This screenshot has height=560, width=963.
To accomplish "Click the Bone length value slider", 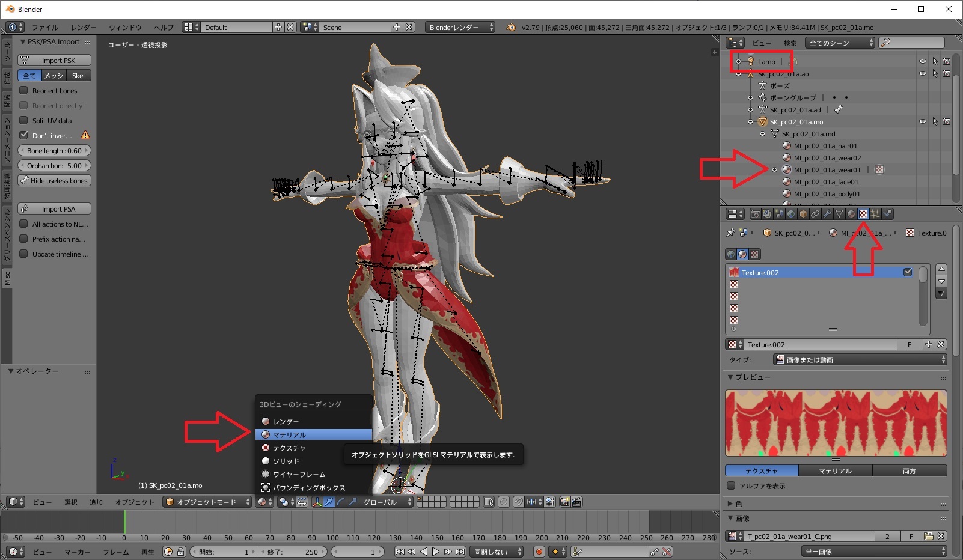I will [x=55, y=150].
